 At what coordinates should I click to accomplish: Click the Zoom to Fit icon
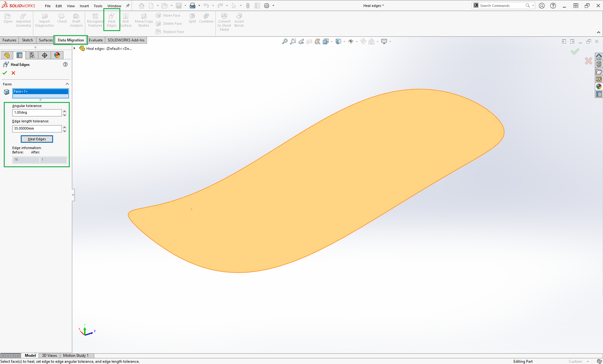pos(285,41)
